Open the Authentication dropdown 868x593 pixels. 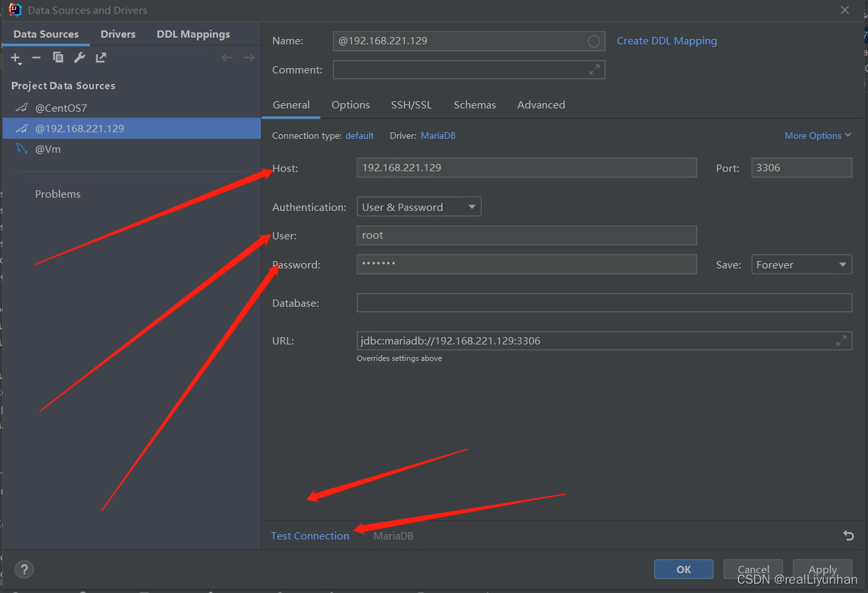pos(419,207)
